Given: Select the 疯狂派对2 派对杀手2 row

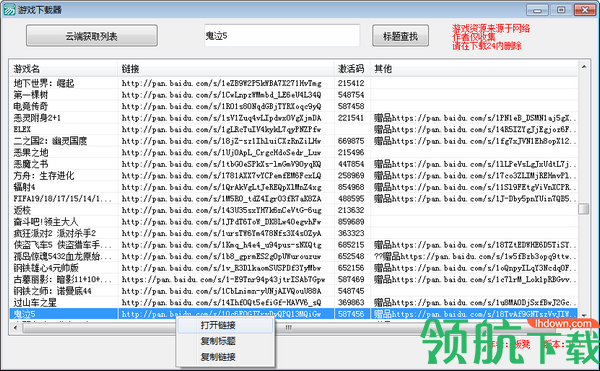Looking at the screenshot, I should click(293, 233).
